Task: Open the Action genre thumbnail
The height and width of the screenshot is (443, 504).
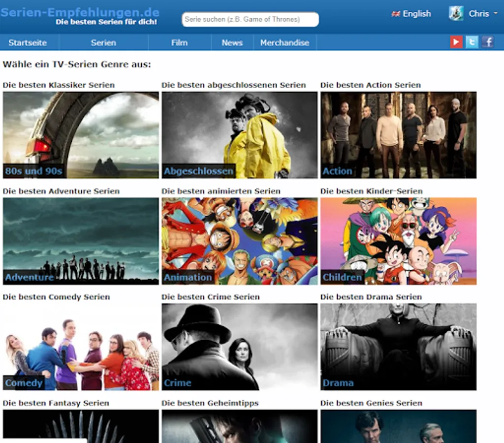Action: click(x=398, y=135)
